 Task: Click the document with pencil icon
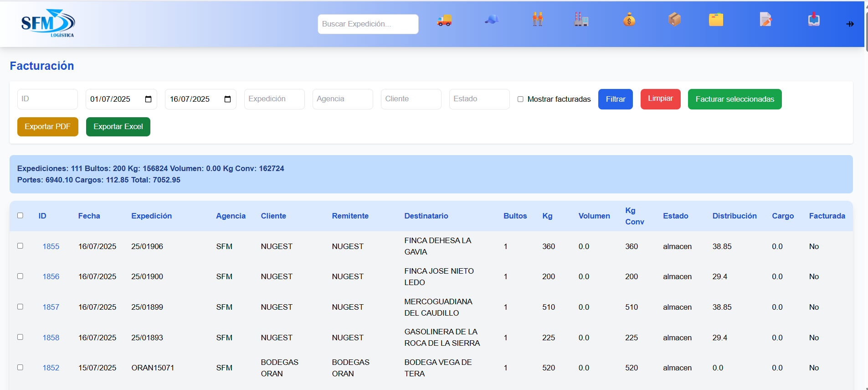click(x=765, y=20)
